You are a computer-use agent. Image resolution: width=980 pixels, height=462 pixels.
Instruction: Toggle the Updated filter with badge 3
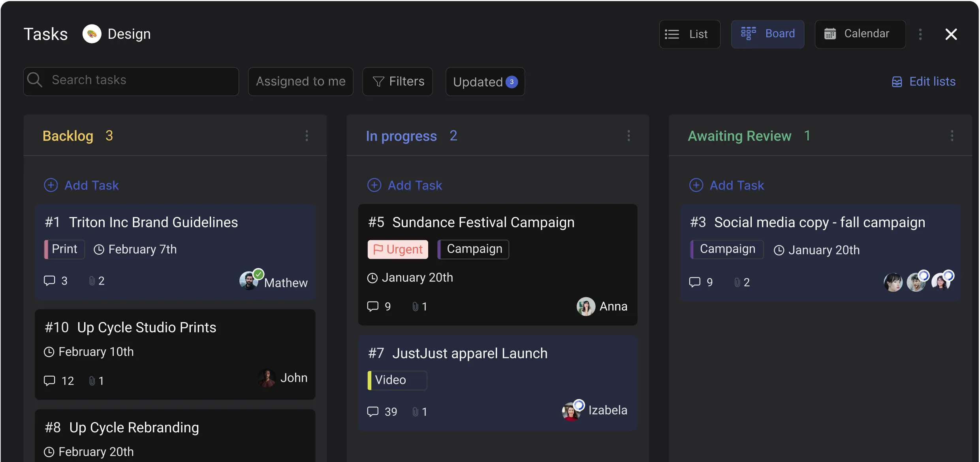(485, 81)
